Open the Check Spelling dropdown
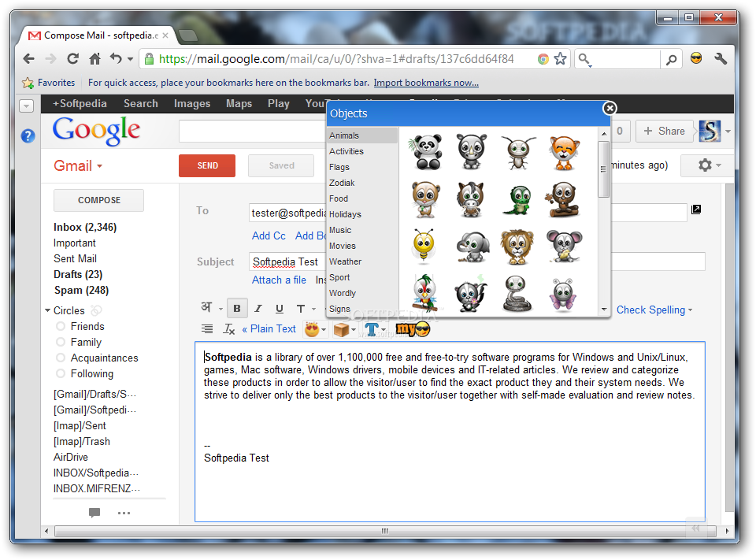Image resolution: width=756 pixels, height=560 pixels. coord(654,310)
